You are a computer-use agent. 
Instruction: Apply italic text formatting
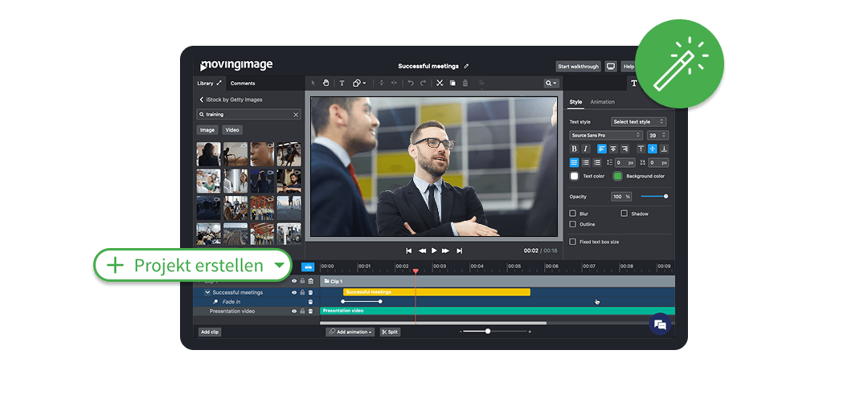pyautogui.click(x=585, y=149)
